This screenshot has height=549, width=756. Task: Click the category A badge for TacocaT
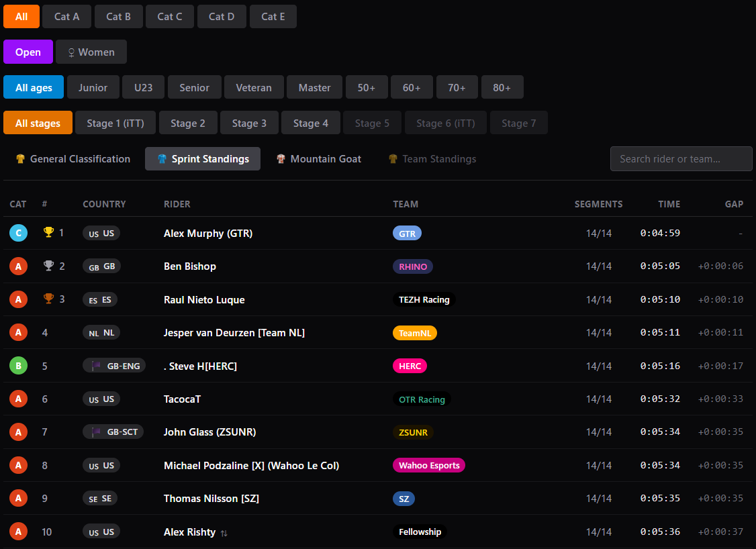pyautogui.click(x=18, y=399)
